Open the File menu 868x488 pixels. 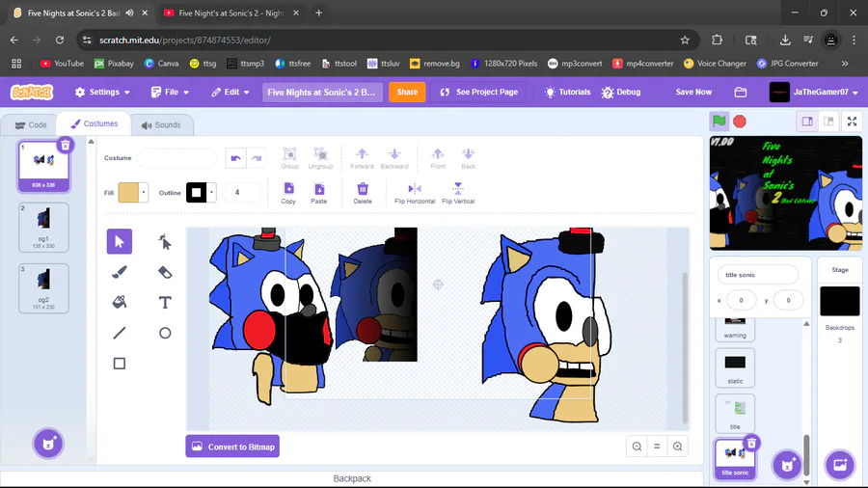170,92
